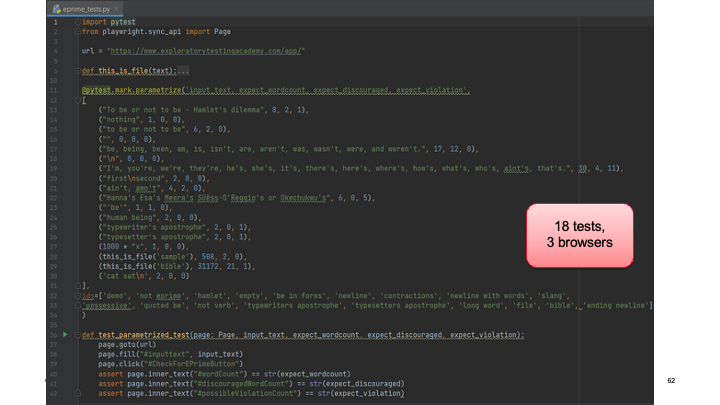Click the this_is_file('bible') row
The image size is (720, 405).
[x=177, y=266]
